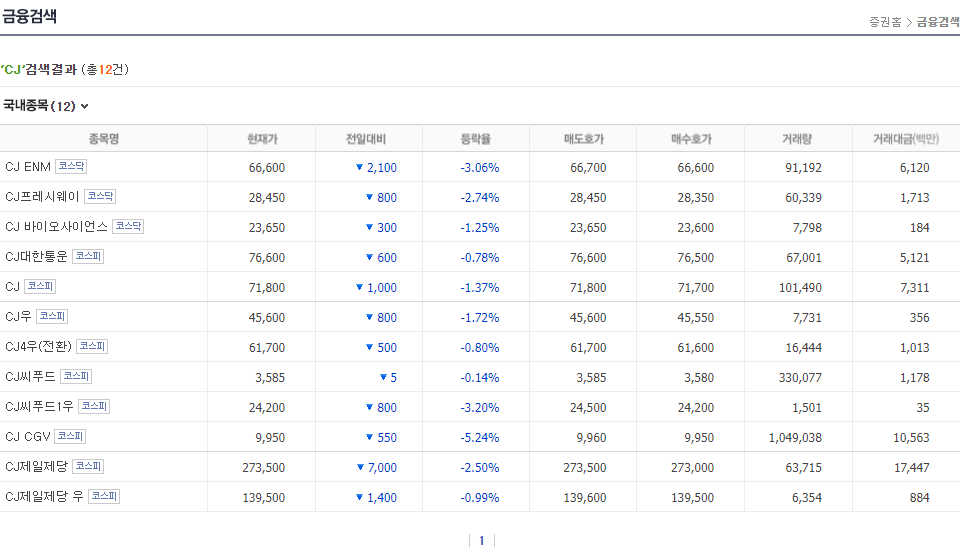Click the 거래대금(백만) column header

tap(906, 139)
